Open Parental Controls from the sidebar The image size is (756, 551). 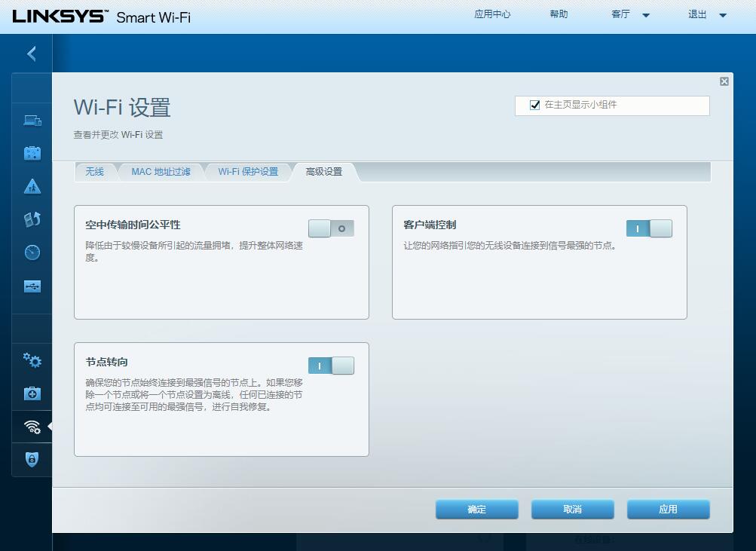click(x=31, y=185)
